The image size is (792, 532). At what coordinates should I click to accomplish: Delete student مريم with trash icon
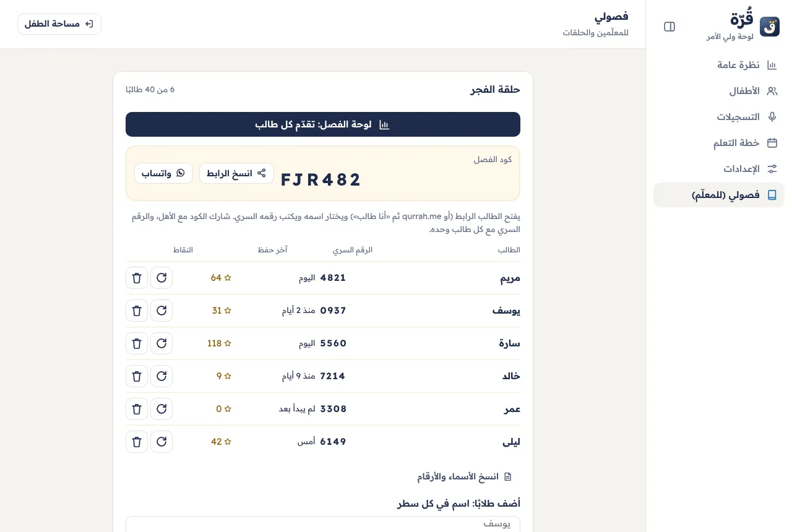137,278
